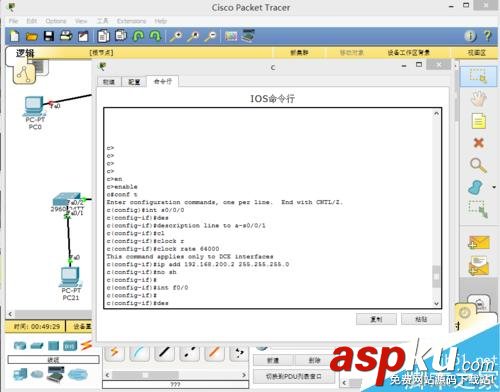500x392 pixels.
Task: Paste using toolbar paste icon
Action: (x=121, y=35)
